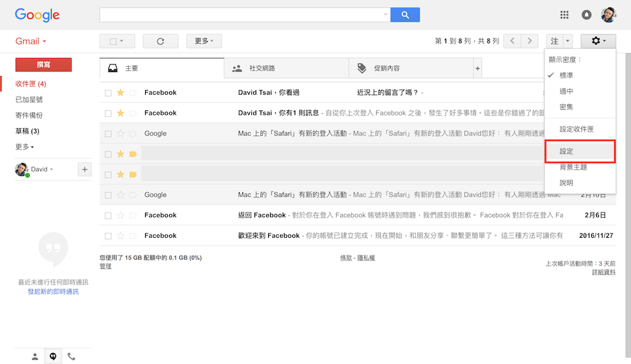
Task: Expand the 更多 toolbar dropdown
Action: [x=204, y=41]
